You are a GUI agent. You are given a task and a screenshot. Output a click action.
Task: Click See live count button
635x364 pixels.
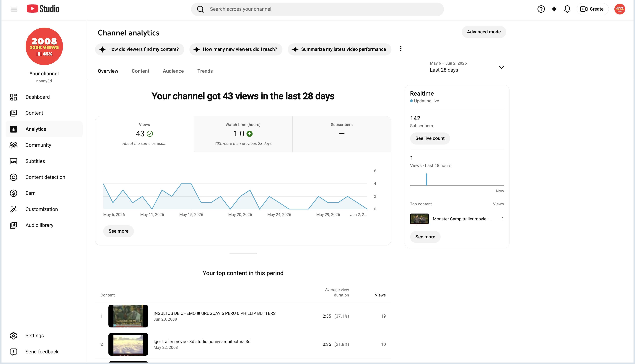click(430, 139)
